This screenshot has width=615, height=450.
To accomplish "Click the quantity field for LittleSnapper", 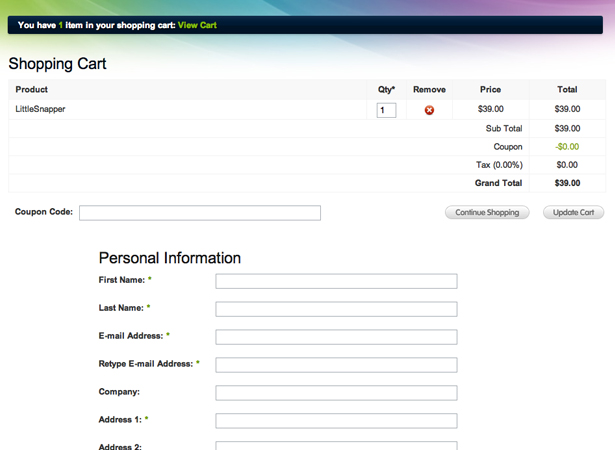I will click(x=386, y=110).
